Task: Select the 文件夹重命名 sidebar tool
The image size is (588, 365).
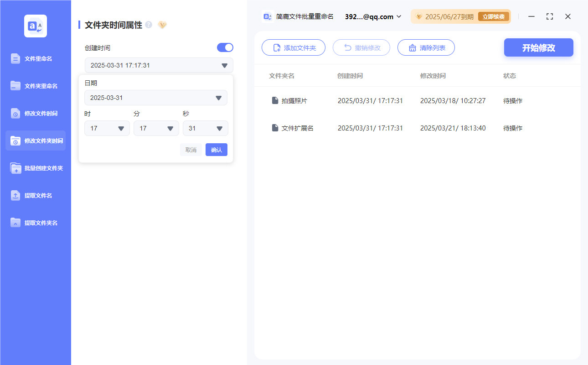Action: pos(35,86)
